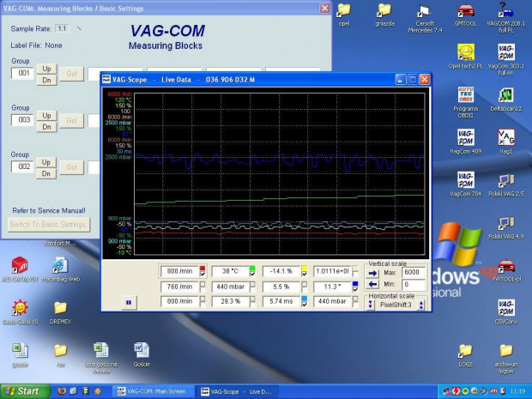Click Up for Group 003
This screenshot has width=532, height=399.
(46, 115)
